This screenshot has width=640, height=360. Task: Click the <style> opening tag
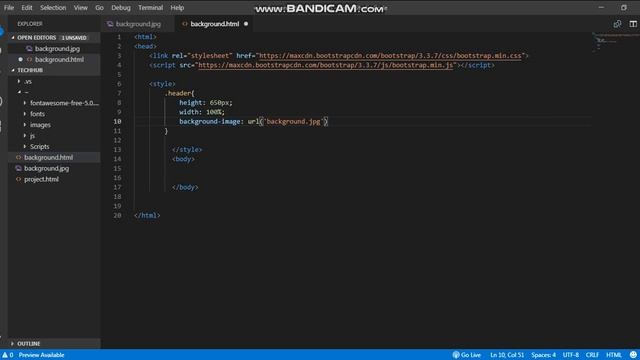tap(162, 84)
